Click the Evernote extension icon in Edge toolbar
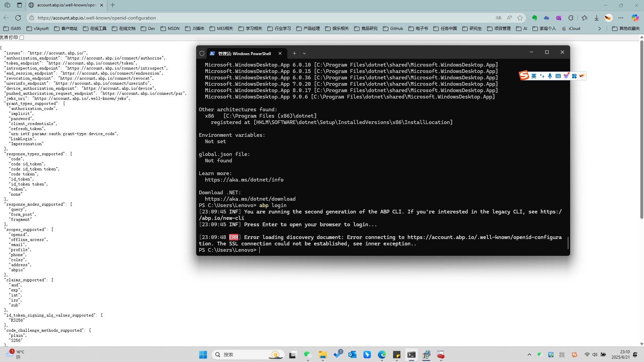 click(x=534, y=18)
